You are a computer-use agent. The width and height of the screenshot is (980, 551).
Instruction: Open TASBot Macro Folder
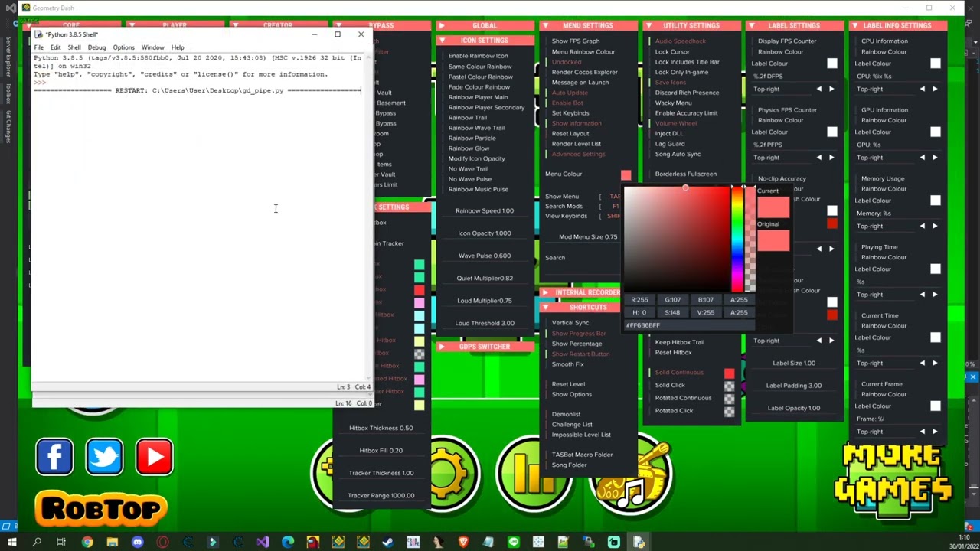[x=582, y=455]
